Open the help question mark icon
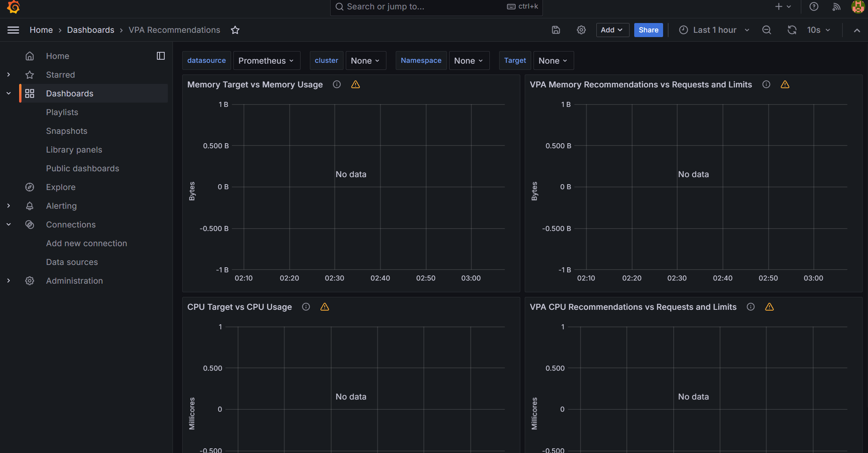Screen dimensions: 868x453 [814, 7]
